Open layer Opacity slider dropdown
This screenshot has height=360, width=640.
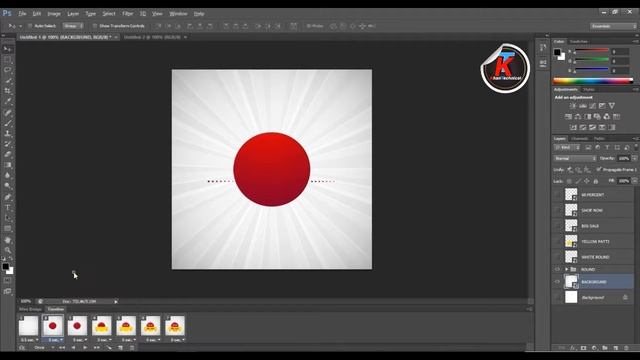pyautogui.click(x=635, y=158)
